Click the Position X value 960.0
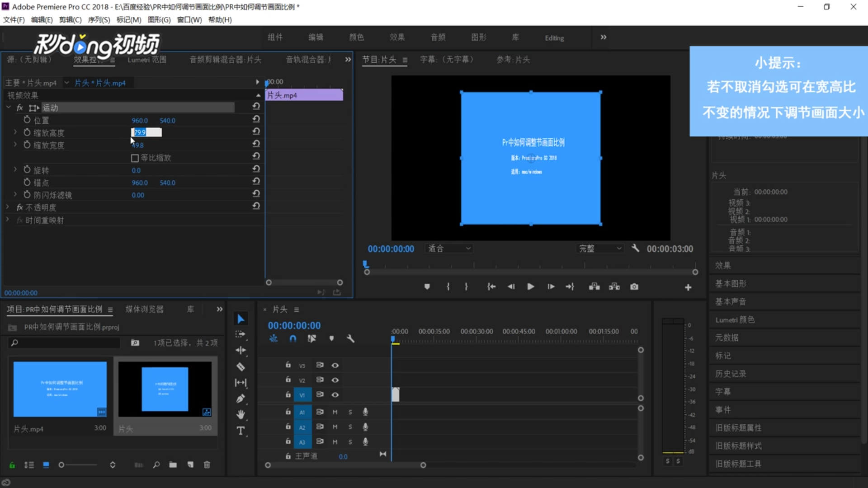 coord(140,120)
